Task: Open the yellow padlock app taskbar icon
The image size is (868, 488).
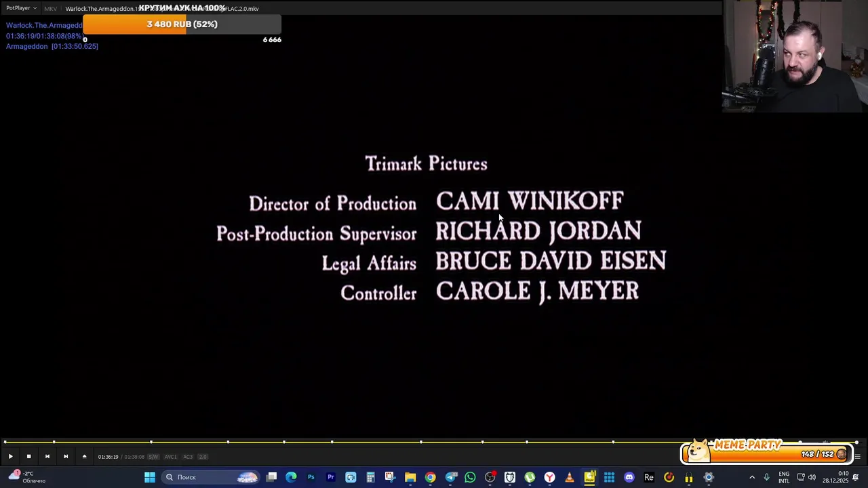Action: click(689, 477)
